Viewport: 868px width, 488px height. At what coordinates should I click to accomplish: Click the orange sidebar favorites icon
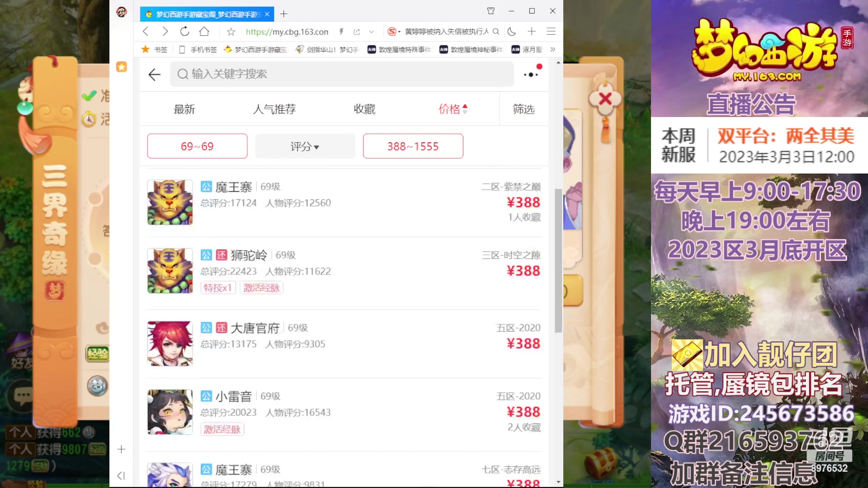[x=122, y=67]
